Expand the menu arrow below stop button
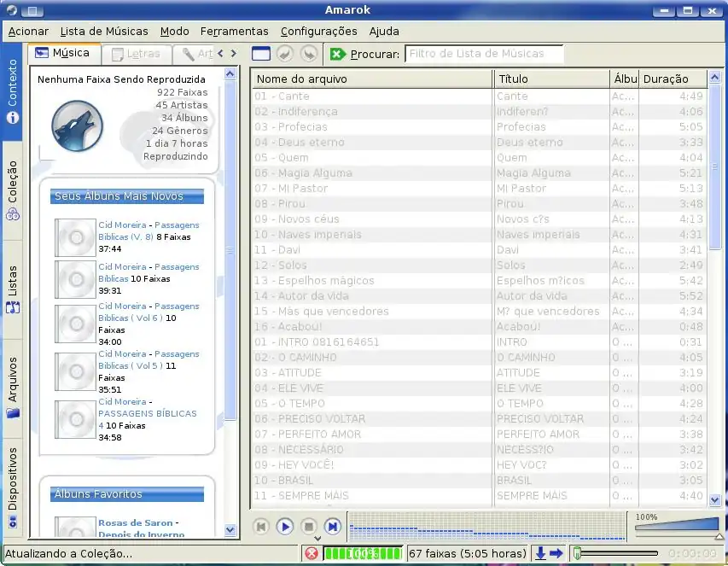 point(317,540)
